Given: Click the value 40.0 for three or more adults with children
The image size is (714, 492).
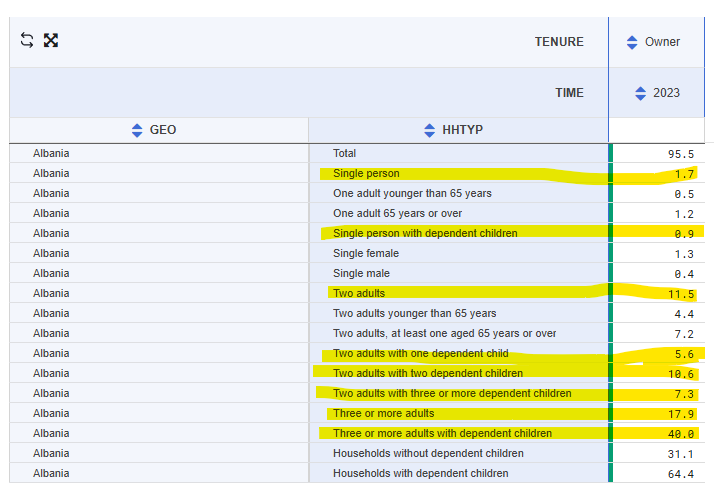Looking at the screenshot, I should pos(681,434).
